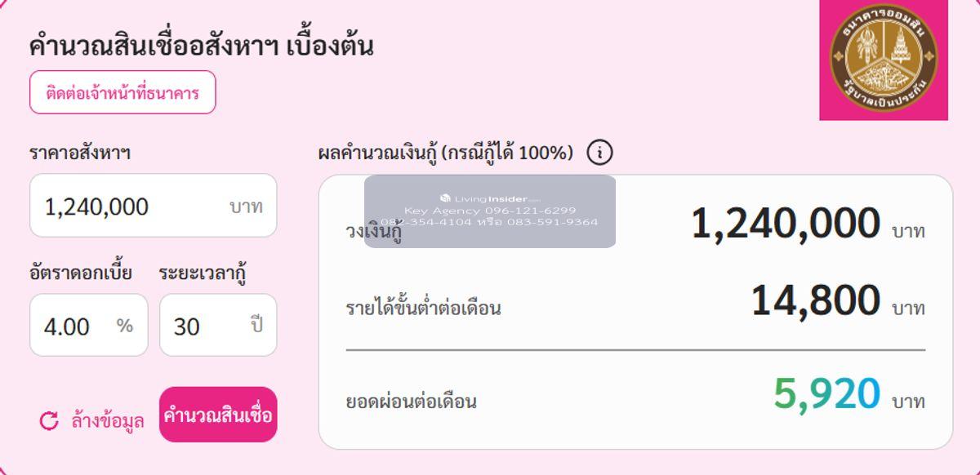The width and height of the screenshot is (980, 475).
Task: Click the ยอดผ่อนต่อเดือน label
Action: point(411,402)
